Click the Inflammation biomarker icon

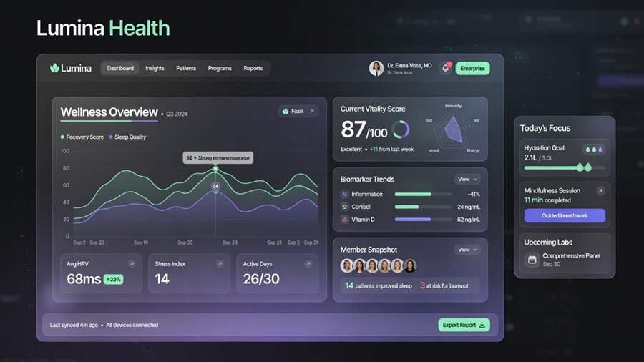point(345,194)
